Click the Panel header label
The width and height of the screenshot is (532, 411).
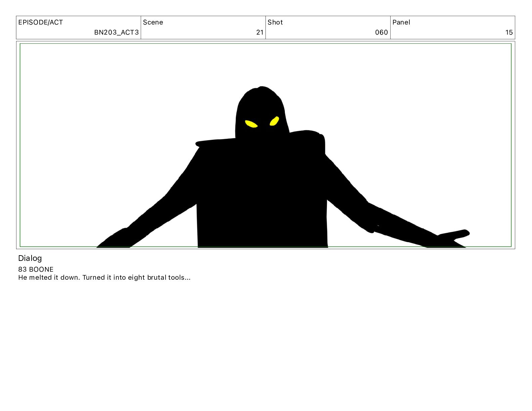[x=401, y=22]
